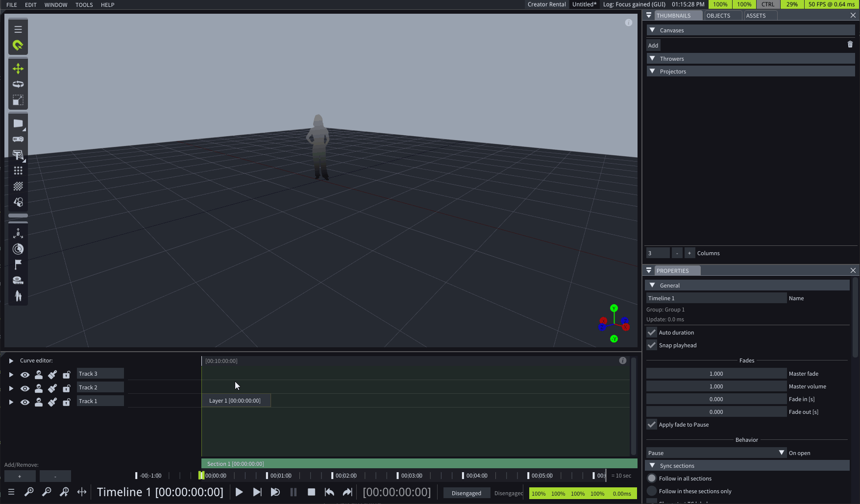860x504 pixels.
Task: Toggle visibility eye for Track 3
Action: [x=25, y=375]
